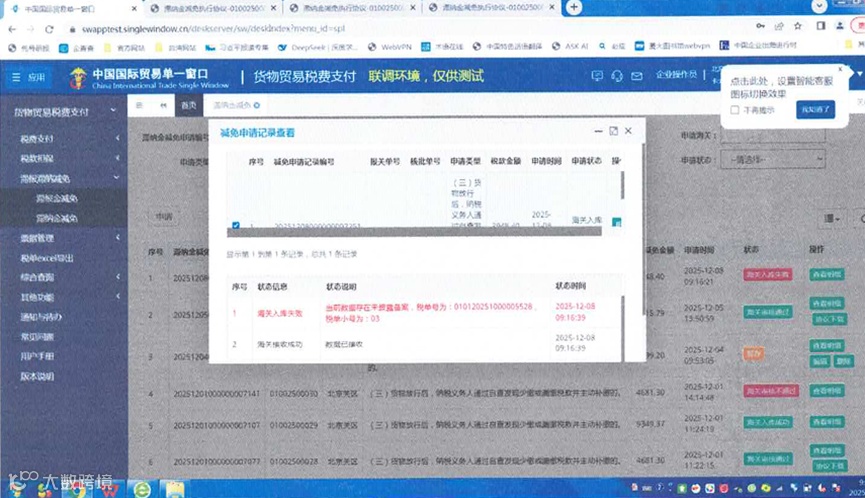Click 查看明细 for row 1 in background table
865x498 pixels.
pos(826,274)
